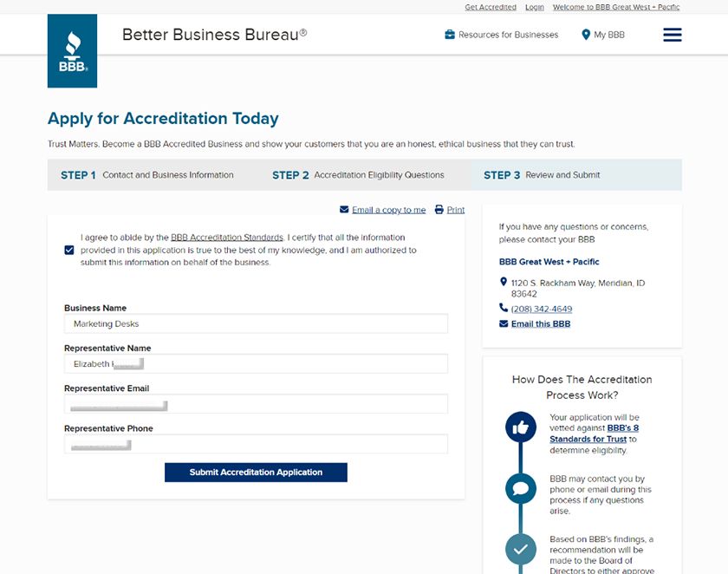This screenshot has width=728, height=574.
Task: Open BBB's 8 Standards for Trust link
Action: coord(595,434)
